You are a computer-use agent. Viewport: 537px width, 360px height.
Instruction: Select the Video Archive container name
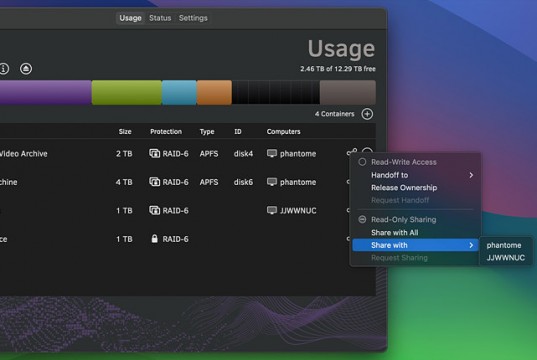coord(23,153)
